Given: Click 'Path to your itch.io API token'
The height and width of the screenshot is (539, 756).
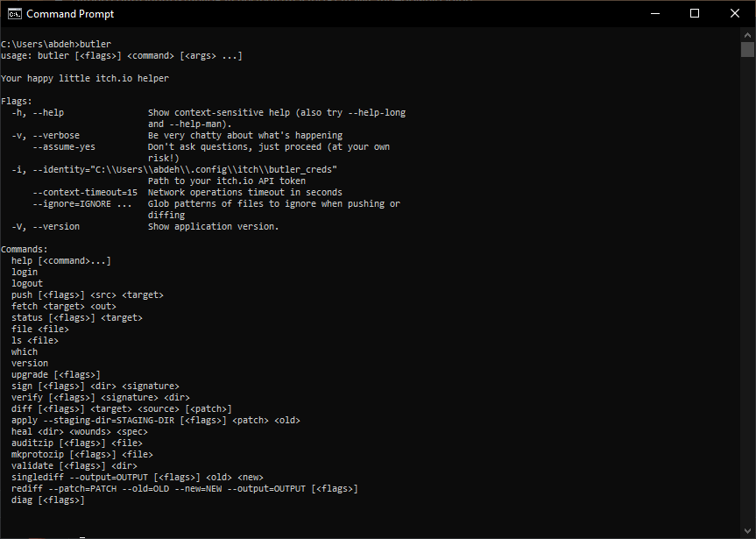Looking at the screenshot, I should click(227, 181).
